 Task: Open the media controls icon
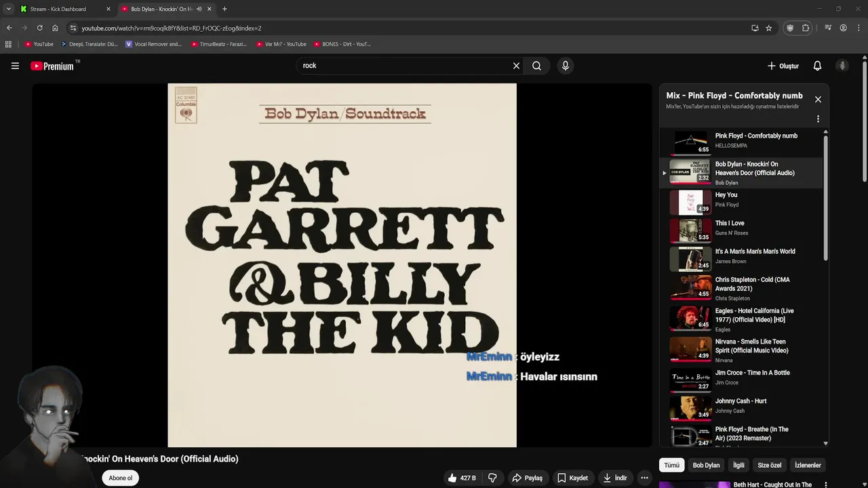pos(828,28)
